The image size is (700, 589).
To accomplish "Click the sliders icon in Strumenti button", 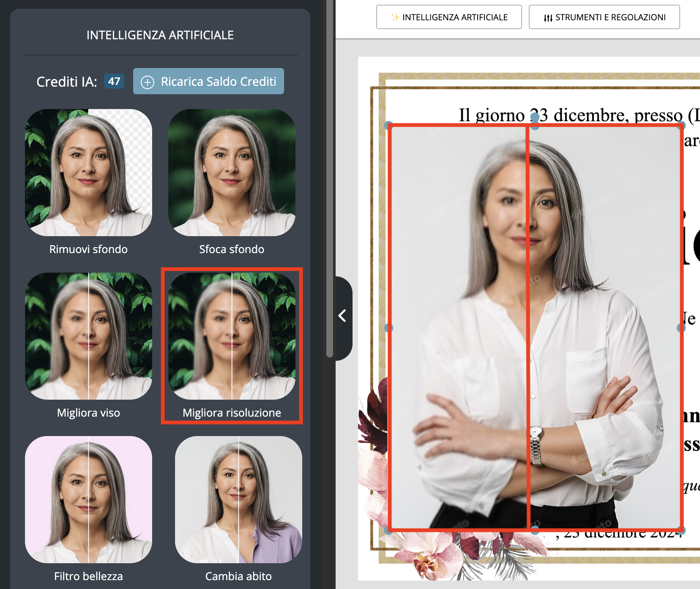I will pyautogui.click(x=548, y=18).
